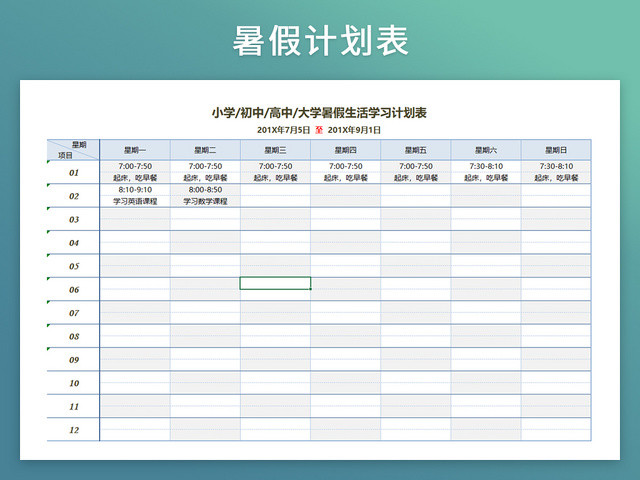Click the end date 201X年9月1日
Screen dimensions: 640x480
coord(354,130)
